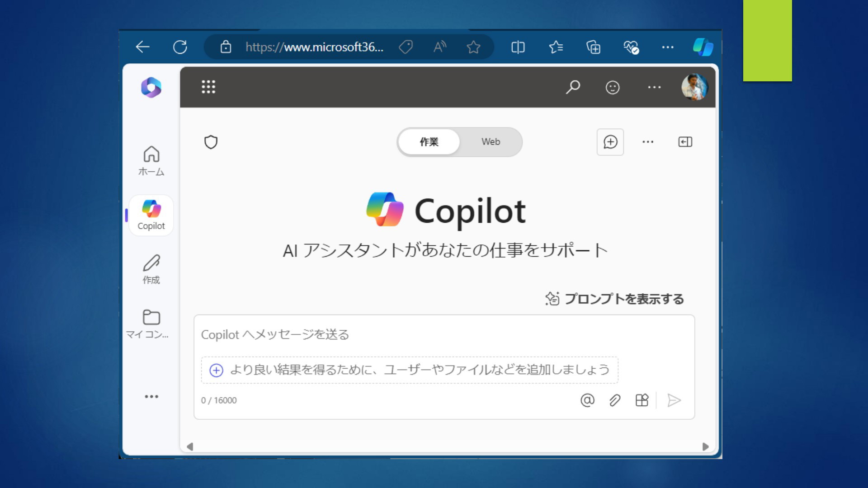This screenshot has height=488, width=868.
Task: View site info via lock icon
Action: pyautogui.click(x=226, y=47)
